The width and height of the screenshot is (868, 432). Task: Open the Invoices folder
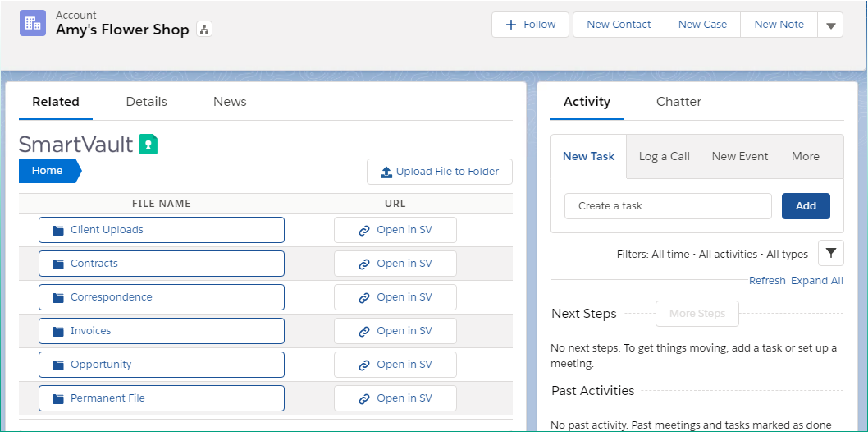click(x=162, y=331)
